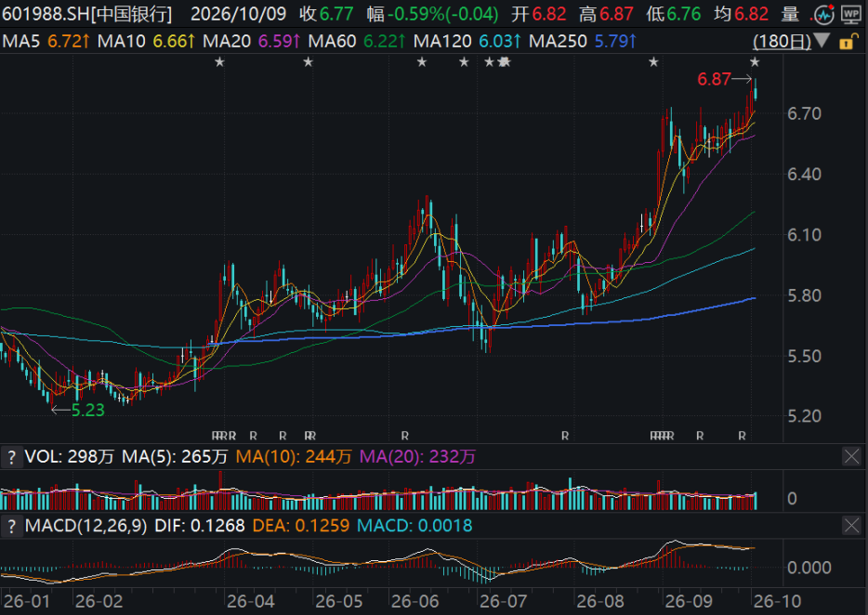Click the purple MA(20): 232万 volume label
The image size is (868, 615).
tap(418, 457)
